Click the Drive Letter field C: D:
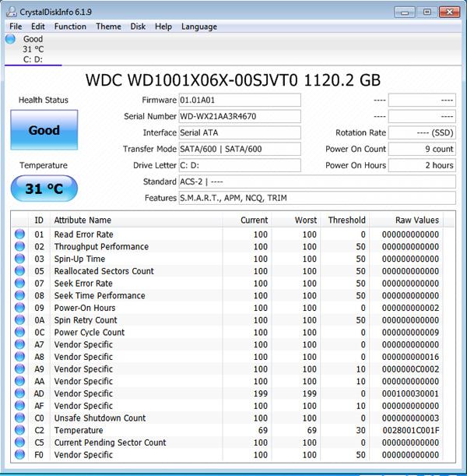 pyautogui.click(x=240, y=165)
